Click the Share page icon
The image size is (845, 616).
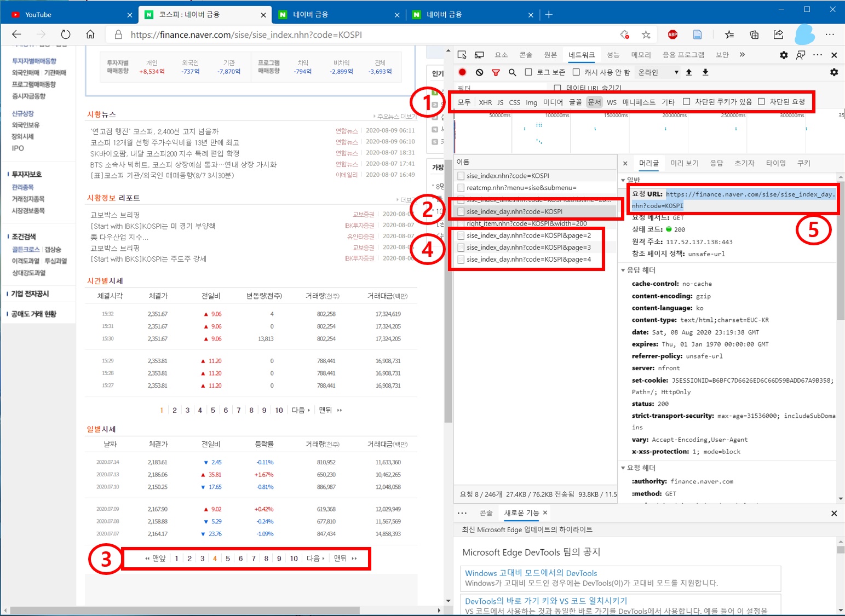778,34
